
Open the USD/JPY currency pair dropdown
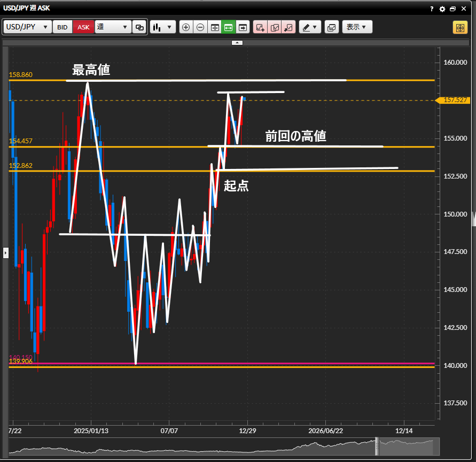[28, 27]
